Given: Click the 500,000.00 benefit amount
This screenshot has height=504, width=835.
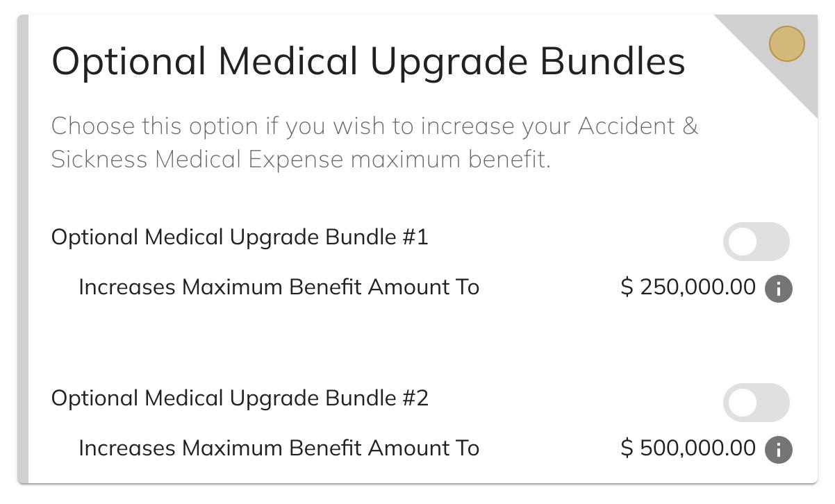Looking at the screenshot, I should pyautogui.click(x=697, y=448).
